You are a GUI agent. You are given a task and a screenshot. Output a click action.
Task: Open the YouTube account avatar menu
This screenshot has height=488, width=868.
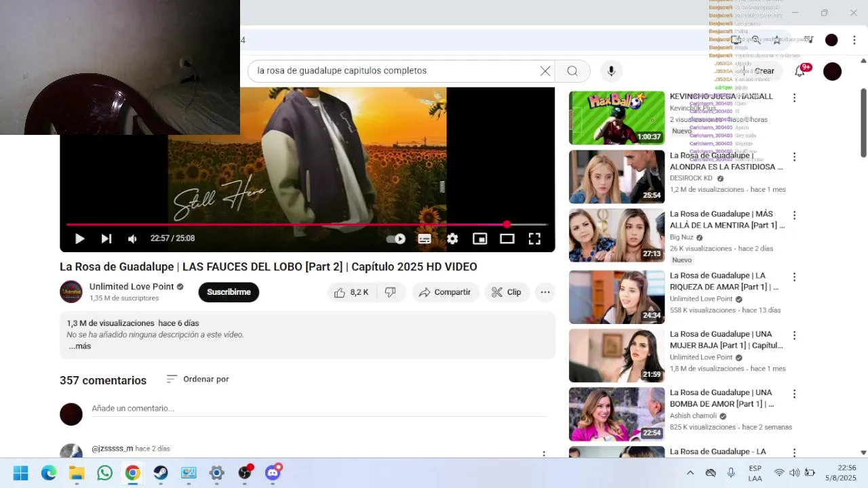coord(832,71)
